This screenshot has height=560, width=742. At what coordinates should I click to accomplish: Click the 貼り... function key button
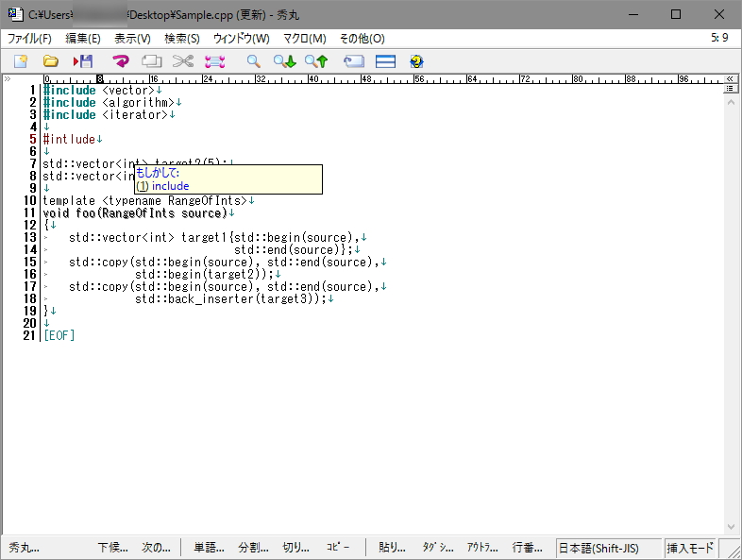coord(392,548)
